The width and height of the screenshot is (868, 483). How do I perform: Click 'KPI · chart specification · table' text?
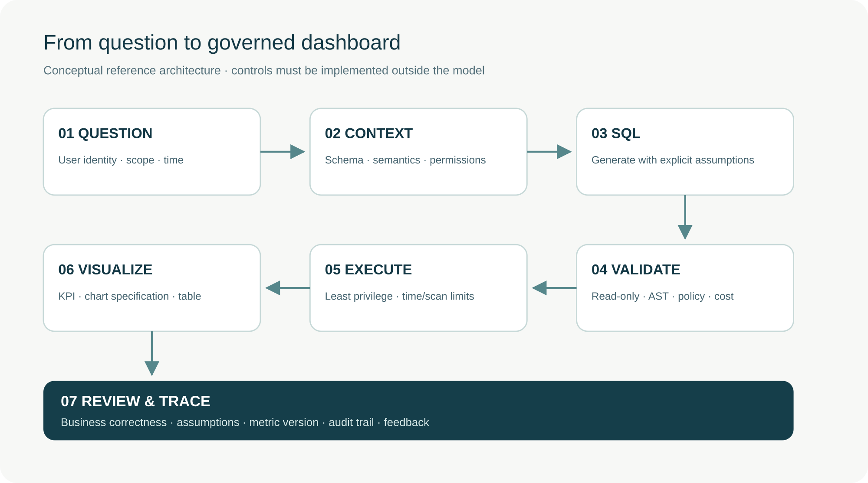tap(130, 296)
